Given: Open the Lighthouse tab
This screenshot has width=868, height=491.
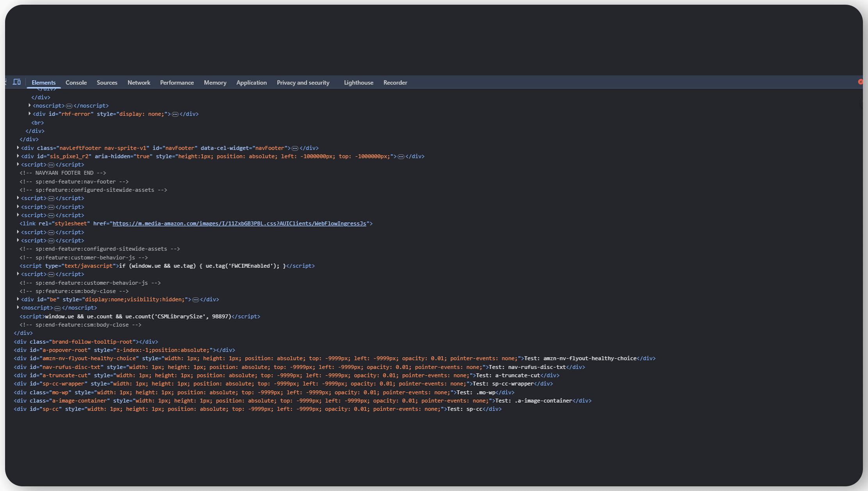Looking at the screenshot, I should [358, 82].
